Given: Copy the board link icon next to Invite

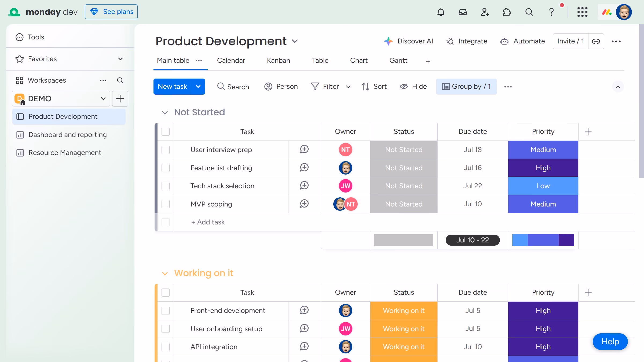Looking at the screenshot, I should 596,41.
